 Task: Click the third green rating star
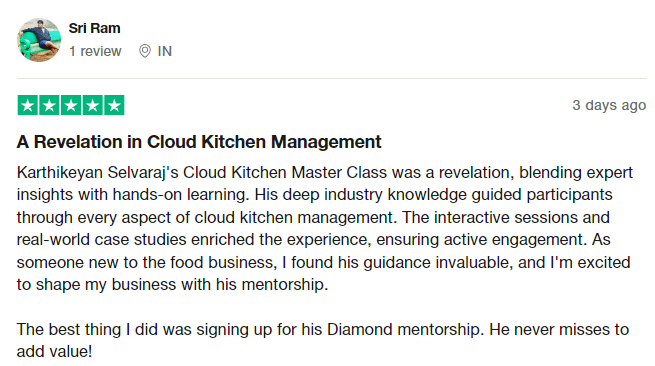(x=71, y=105)
